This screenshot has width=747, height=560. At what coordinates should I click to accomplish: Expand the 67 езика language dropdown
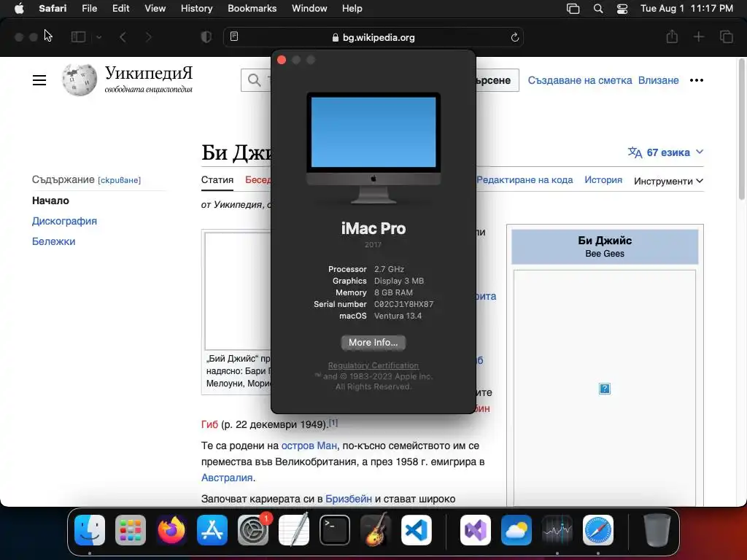(665, 152)
